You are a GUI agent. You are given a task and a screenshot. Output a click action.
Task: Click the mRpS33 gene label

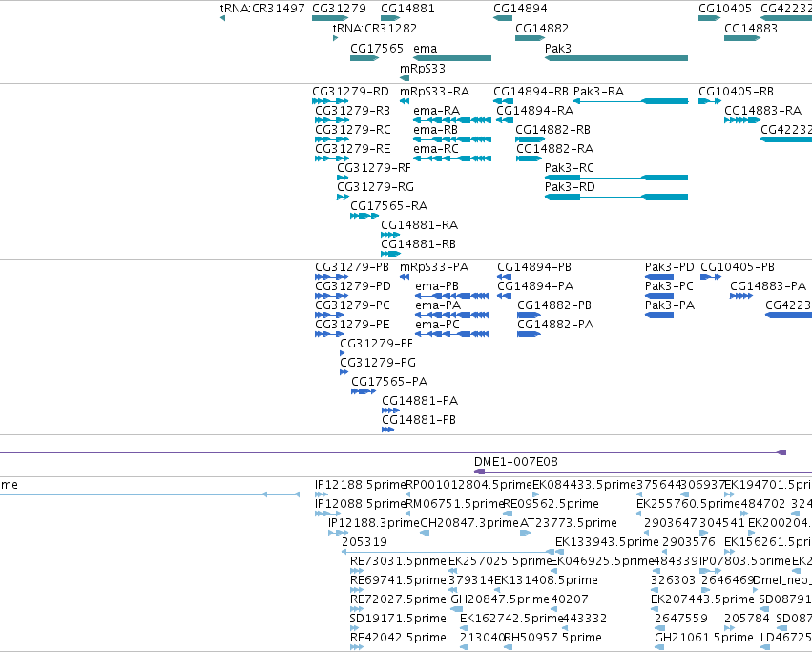click(x=422, y=69)
